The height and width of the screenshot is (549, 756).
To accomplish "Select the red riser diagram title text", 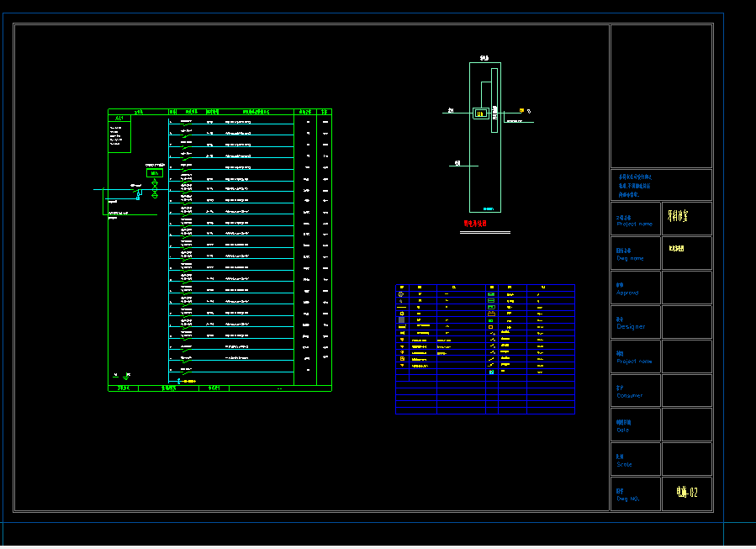I will [474, 224].
